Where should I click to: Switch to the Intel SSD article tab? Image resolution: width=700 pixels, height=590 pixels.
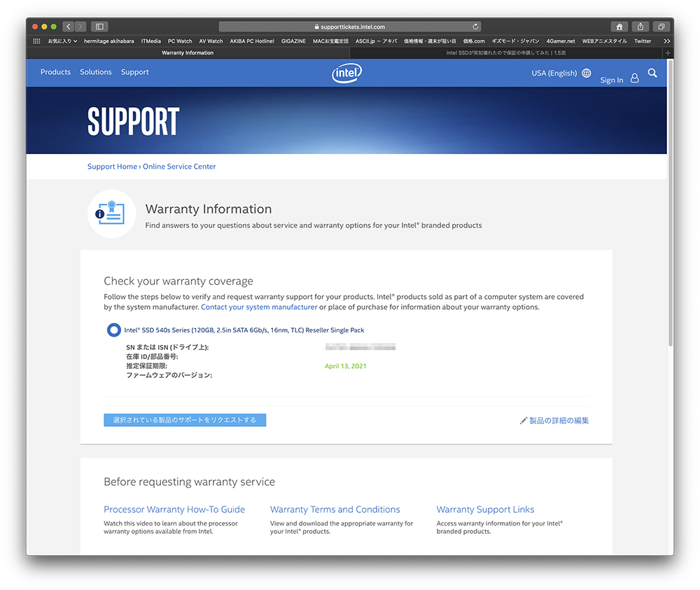click(x=506, y=52)
